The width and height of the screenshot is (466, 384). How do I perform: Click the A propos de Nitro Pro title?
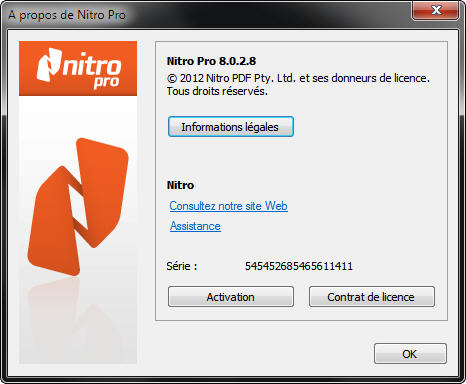(x=67, y=15)
